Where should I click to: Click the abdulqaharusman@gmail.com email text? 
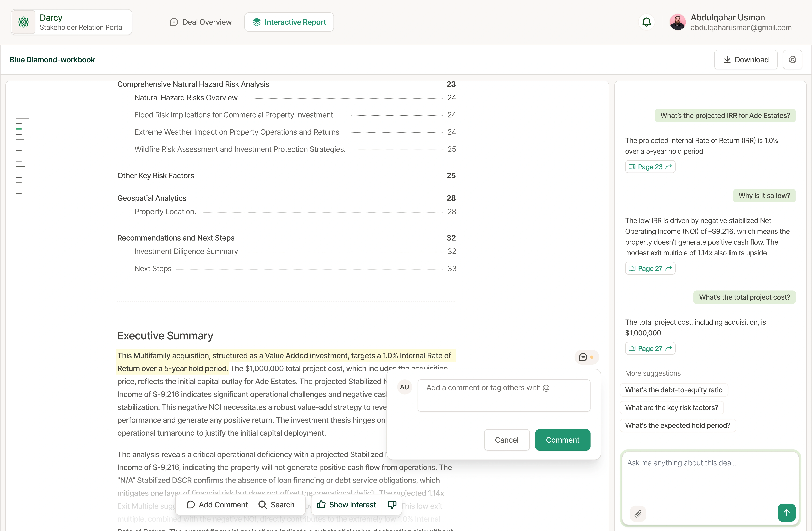point(741,28)
